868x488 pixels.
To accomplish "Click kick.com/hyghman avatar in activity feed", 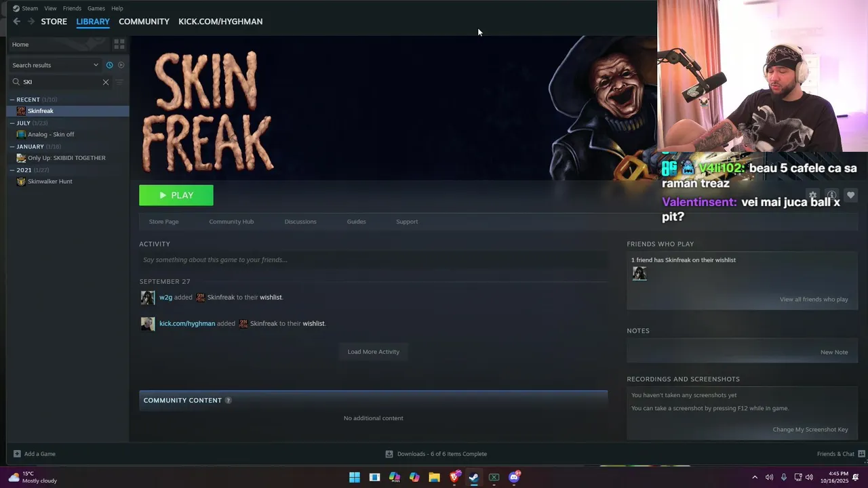I will [148, 324].
